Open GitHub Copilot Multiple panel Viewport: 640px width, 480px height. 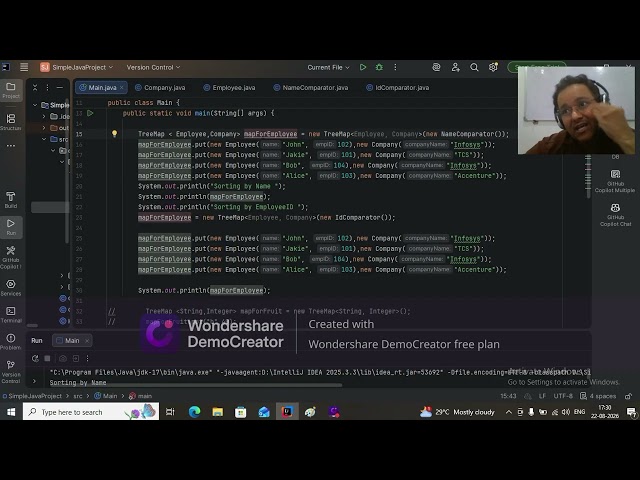(615, 181)
